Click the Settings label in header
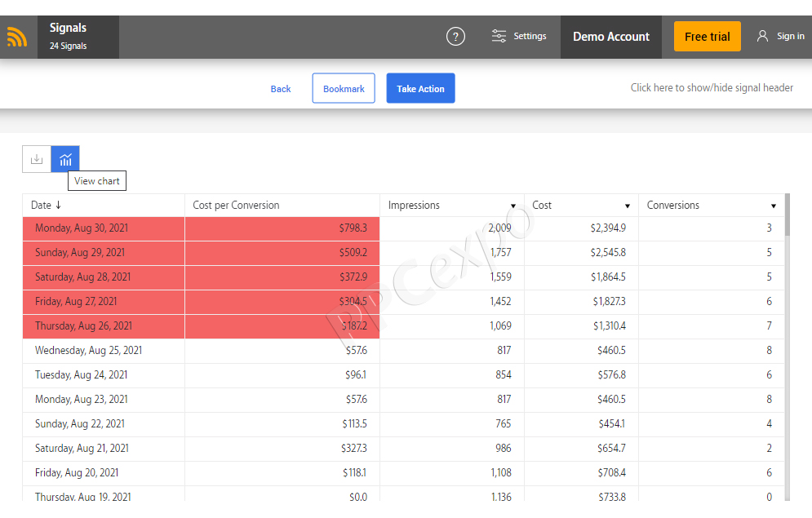The image size is (812, 518). pos(530,36)
